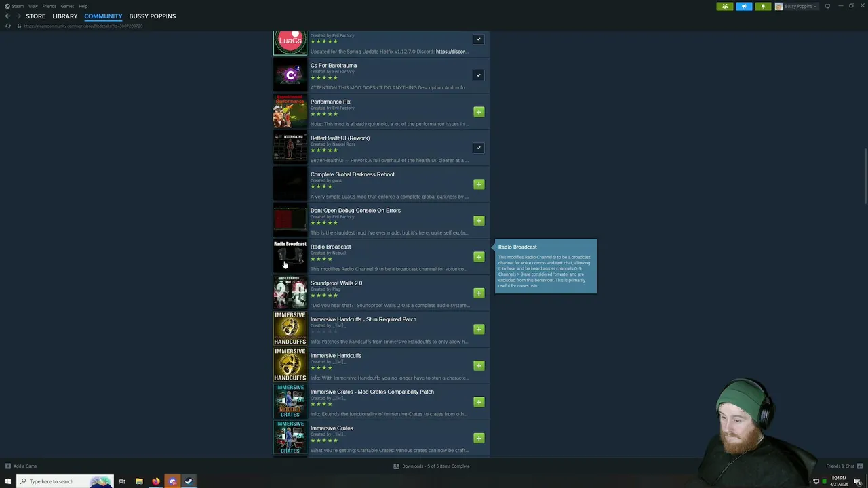Open the Soundproof Walls 2.0 thumbnail
This screenshot has width=868, height=488.
click(x=290, y=293)
